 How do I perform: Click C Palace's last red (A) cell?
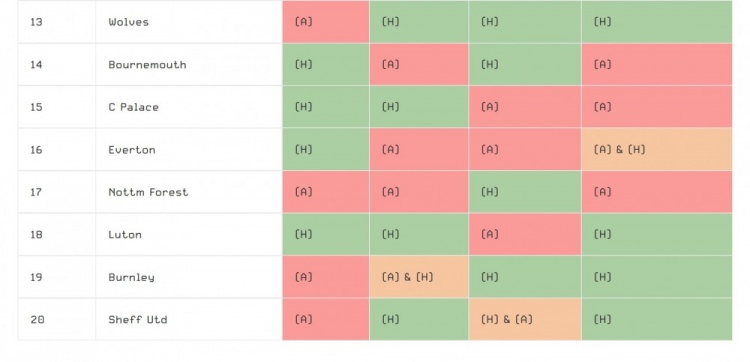[657, 107]
